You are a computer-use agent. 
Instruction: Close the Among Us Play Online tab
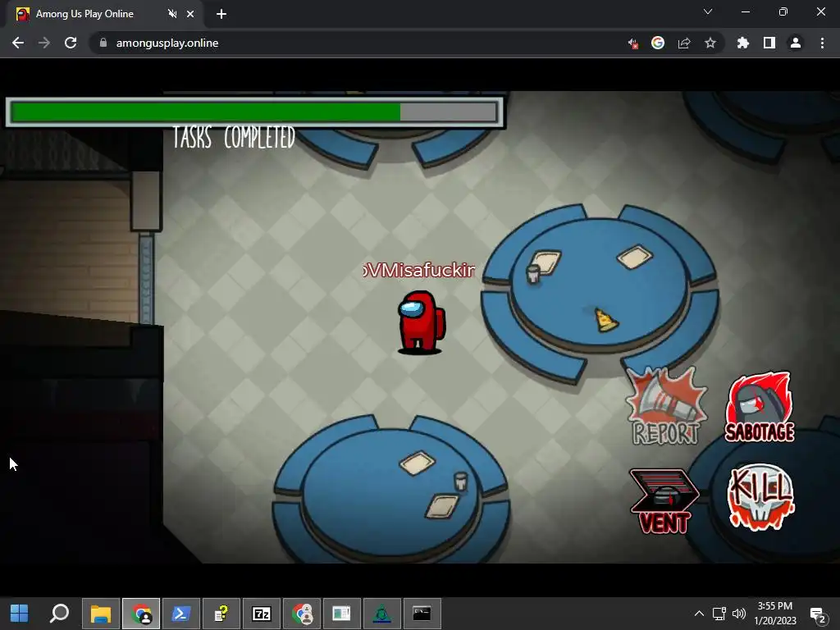[190, 14]
